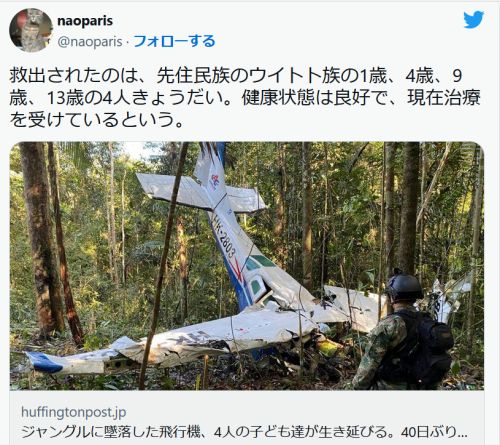
Task: Click the Twitter bird logo icon
Action: pos(473,19)
